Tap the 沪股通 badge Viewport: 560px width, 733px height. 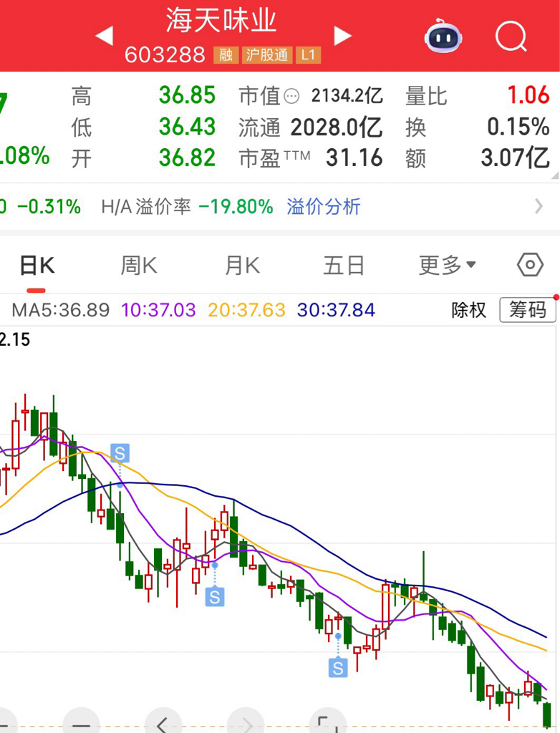pyautogui.click(x=267, y=55)
